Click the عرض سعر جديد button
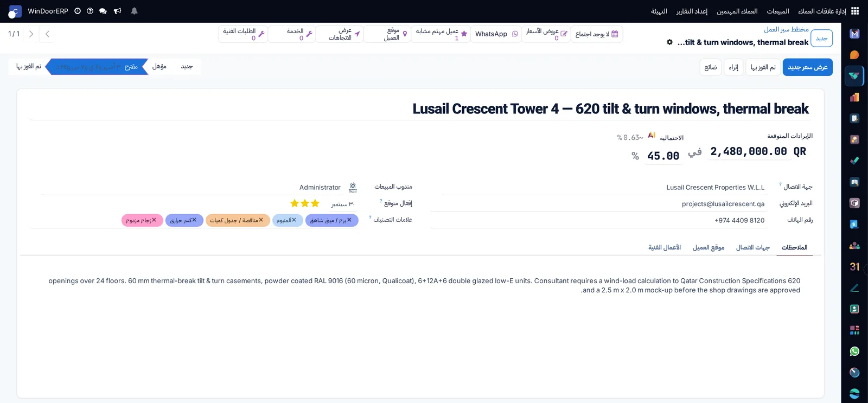Viewport: 868px width, 403px height. pos(808,67)
